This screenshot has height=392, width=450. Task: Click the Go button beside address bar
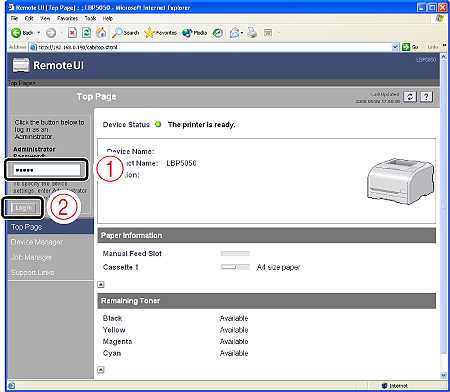coord(410,47)
